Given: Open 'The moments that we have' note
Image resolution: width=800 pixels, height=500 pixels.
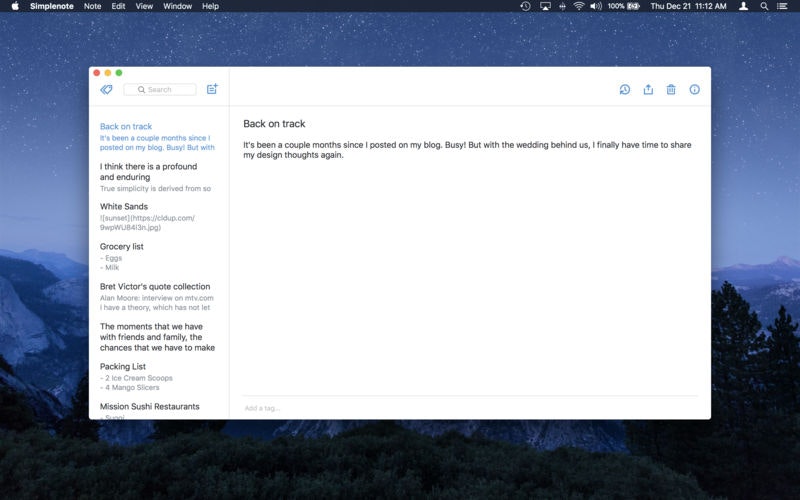Looking at the screenshot, I should pos(159,337).
